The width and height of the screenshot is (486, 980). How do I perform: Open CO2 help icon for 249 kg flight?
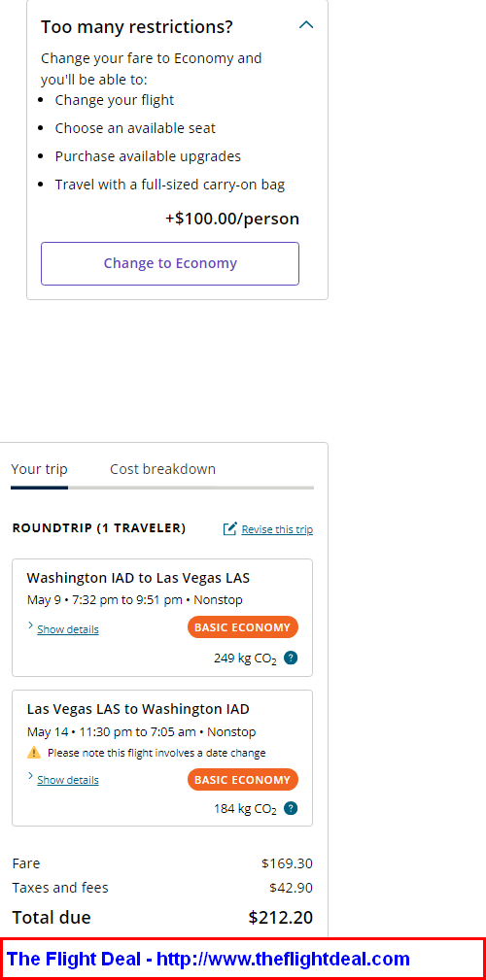tap(291, 659)
